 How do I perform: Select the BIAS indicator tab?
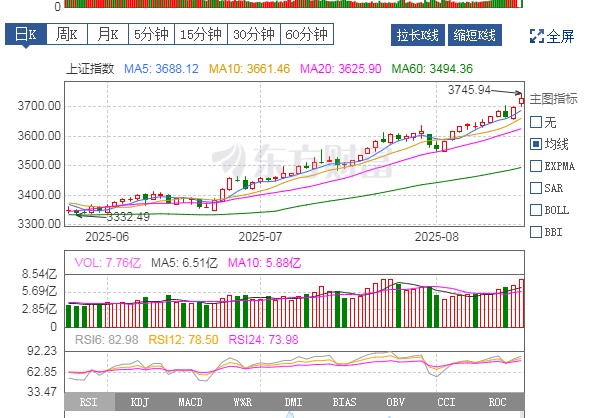(x=344, y=402)
